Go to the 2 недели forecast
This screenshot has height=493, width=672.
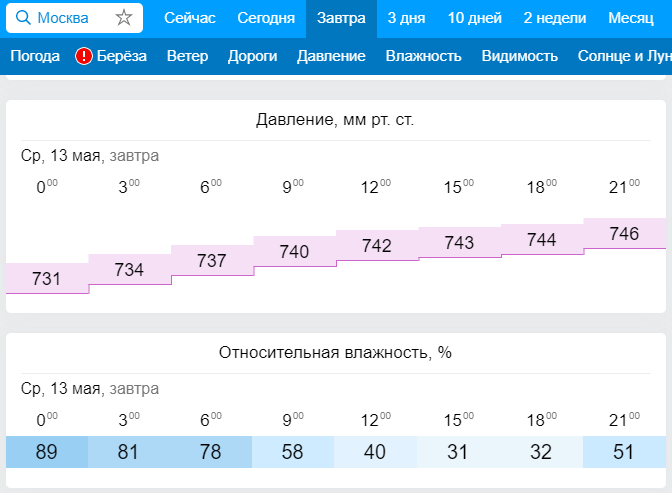click(554, 18)
